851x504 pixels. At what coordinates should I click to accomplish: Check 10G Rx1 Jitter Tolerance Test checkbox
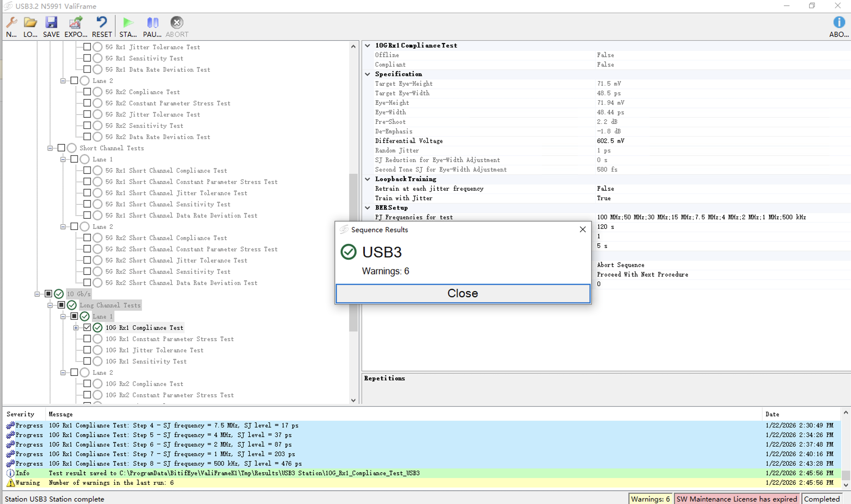(87, 350)
